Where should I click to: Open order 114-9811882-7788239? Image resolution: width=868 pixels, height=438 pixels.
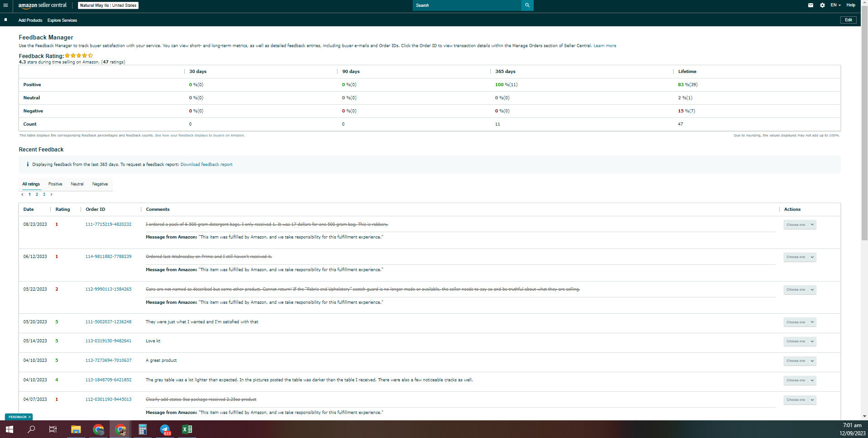tap(108, 257)
